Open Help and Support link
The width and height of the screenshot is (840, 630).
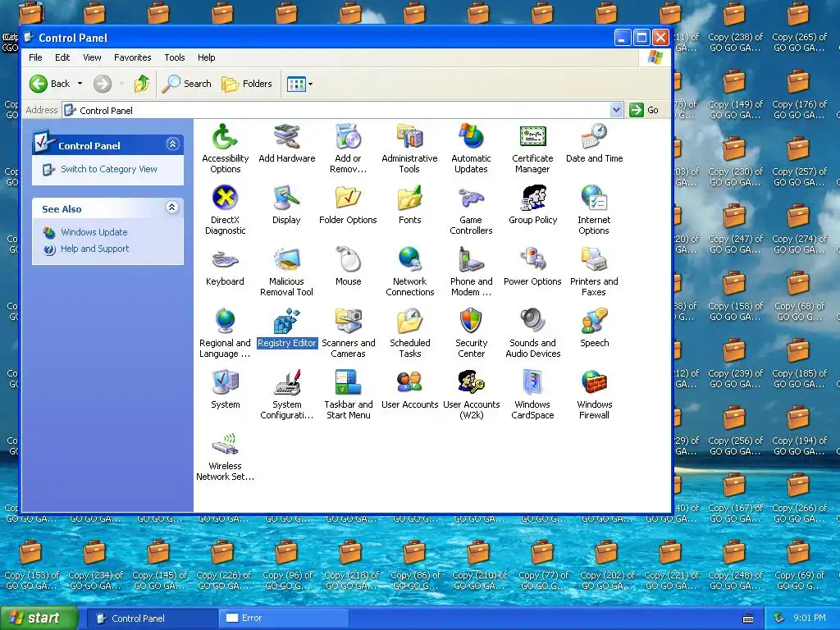coord(95,249)
